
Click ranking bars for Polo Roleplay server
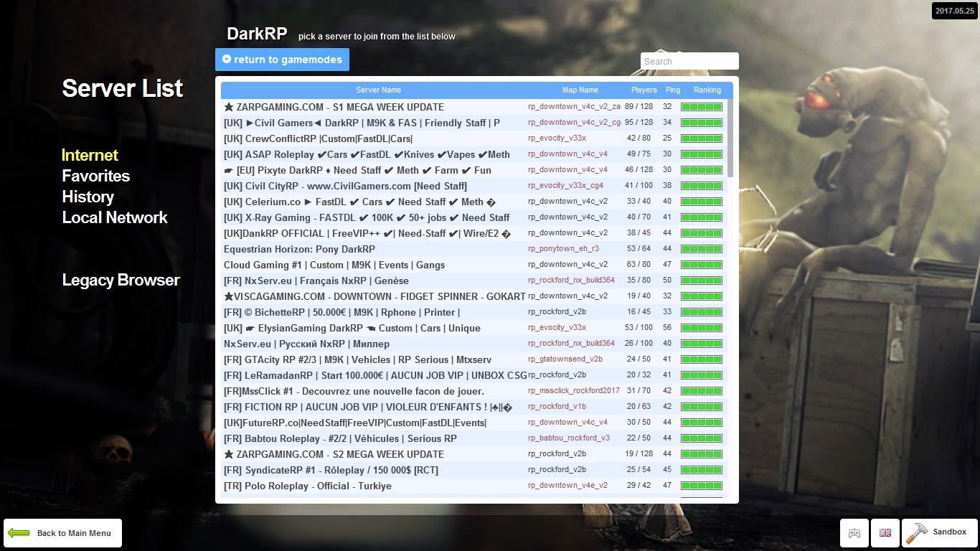click(x=702, y=486)
